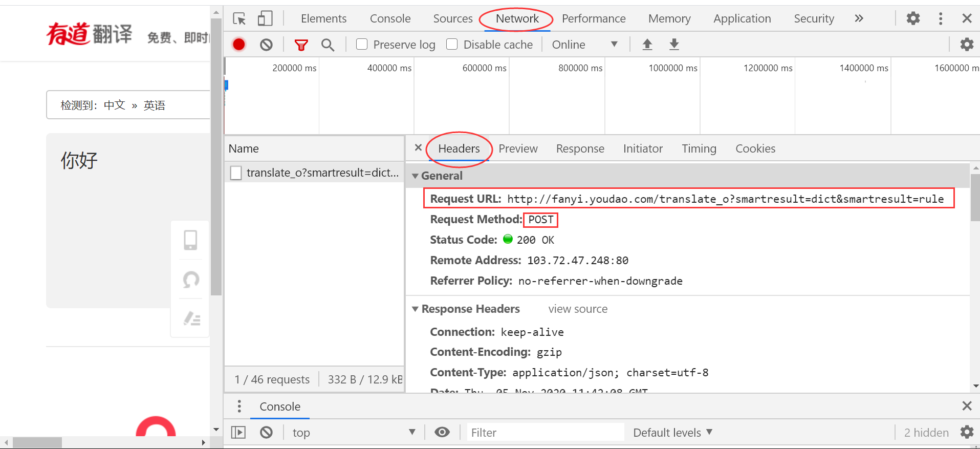Export HAR file with download arrow
This screenshot has height=449, width=980.
[674, 45]
